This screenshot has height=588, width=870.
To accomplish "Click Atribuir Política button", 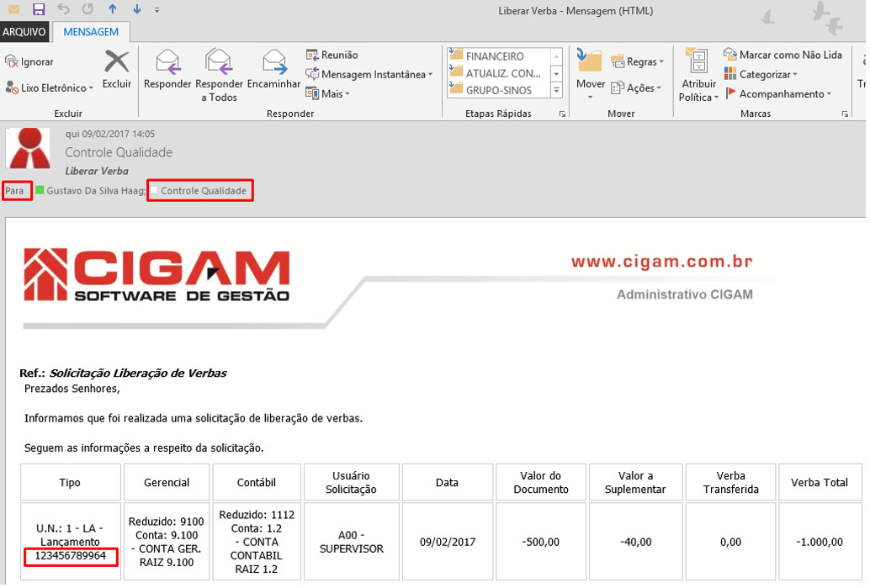I will (x=698, y=76).
